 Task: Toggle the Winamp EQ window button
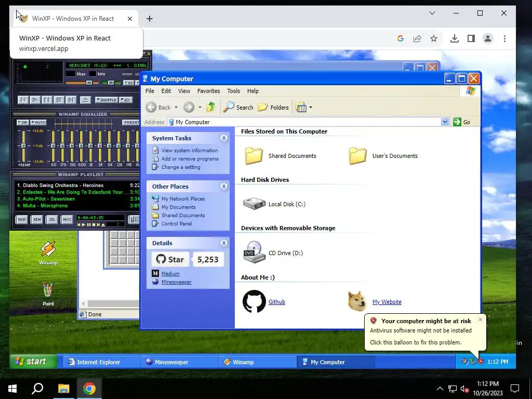click(x=129, y=83)
